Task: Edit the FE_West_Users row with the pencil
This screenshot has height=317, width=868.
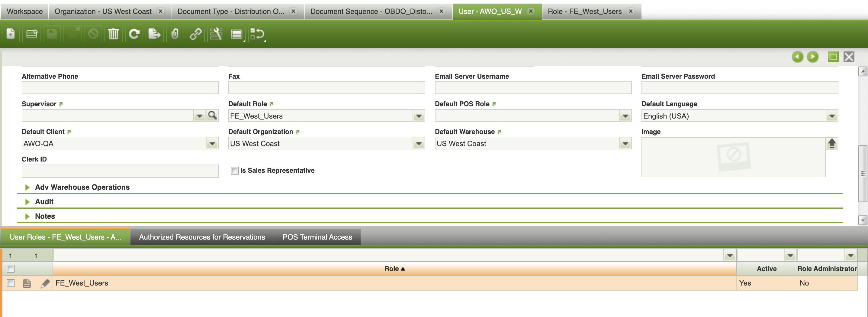Action: [45, 283]
